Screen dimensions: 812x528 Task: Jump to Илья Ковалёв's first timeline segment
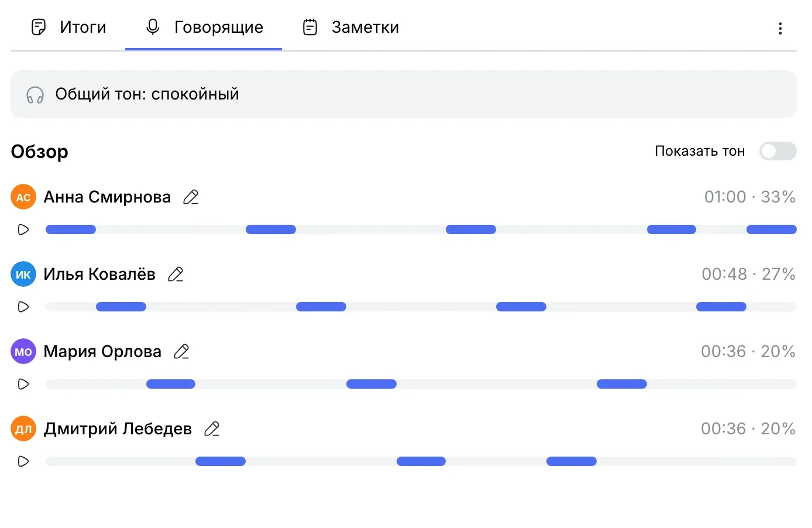point(121,307)
